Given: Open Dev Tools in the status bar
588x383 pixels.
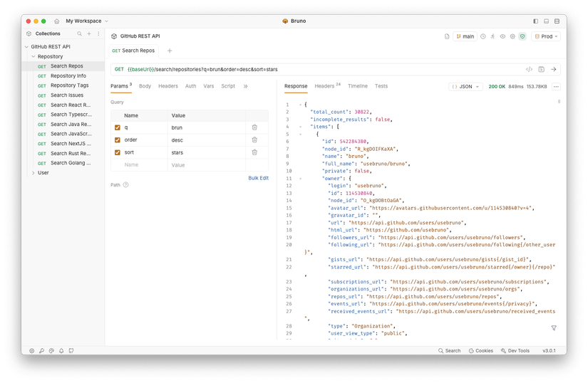Looking at the screenshot, I should tap(515, 351).
